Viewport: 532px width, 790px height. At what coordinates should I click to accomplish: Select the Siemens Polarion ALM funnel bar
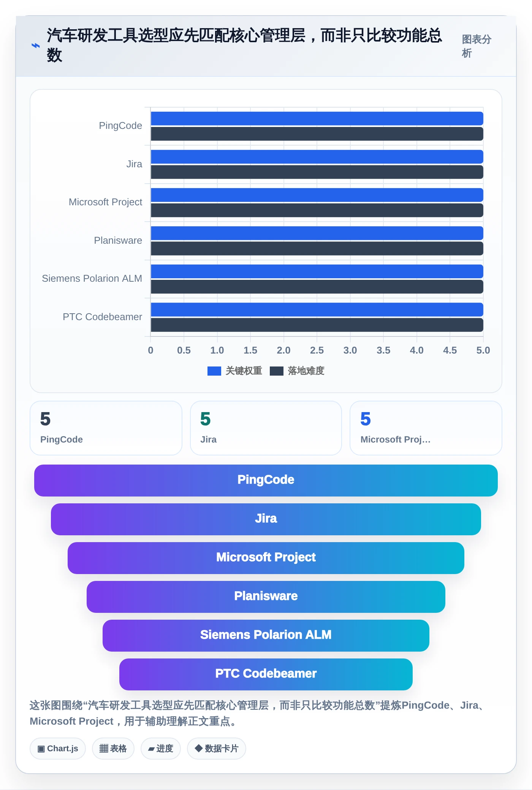click(x=266, y=636)
